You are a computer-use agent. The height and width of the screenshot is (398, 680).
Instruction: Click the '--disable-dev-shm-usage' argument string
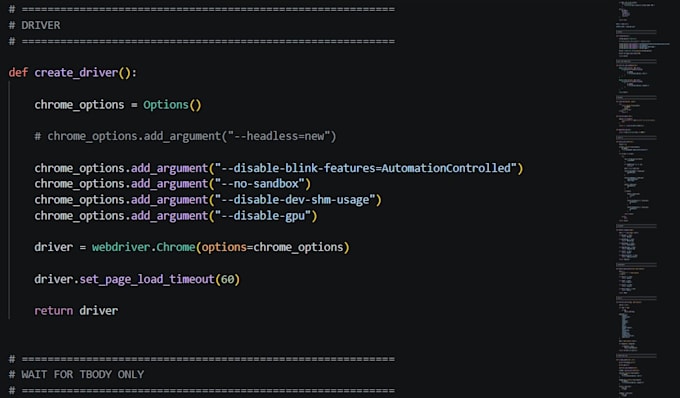pos(295,200)
